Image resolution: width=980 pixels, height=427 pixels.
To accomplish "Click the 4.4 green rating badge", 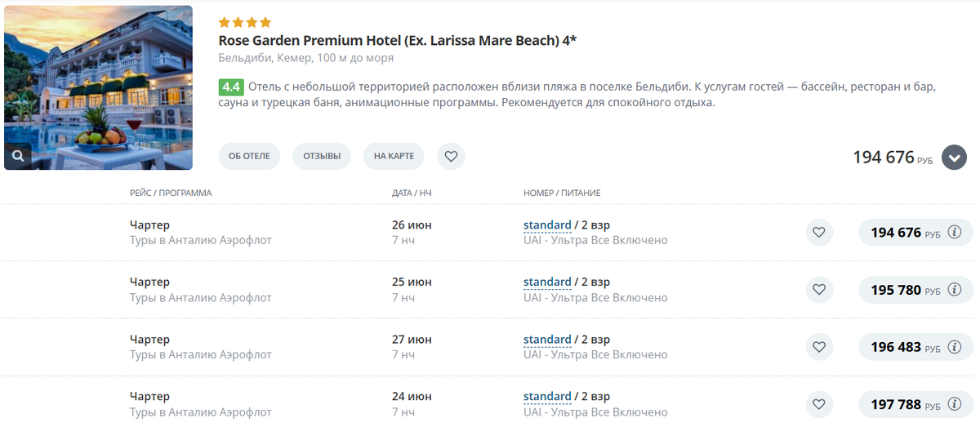I will coord(231,87).
